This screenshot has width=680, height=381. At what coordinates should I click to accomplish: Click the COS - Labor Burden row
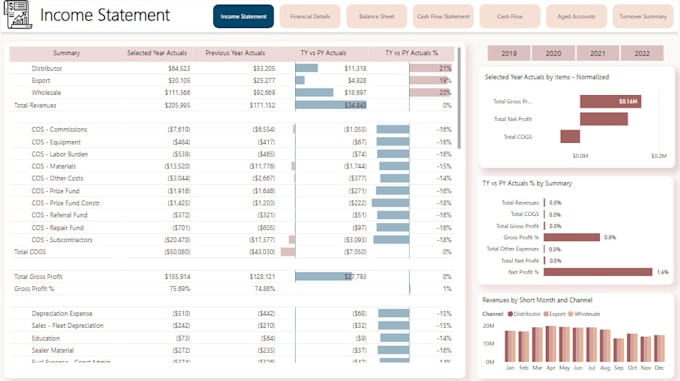[232, 154]
